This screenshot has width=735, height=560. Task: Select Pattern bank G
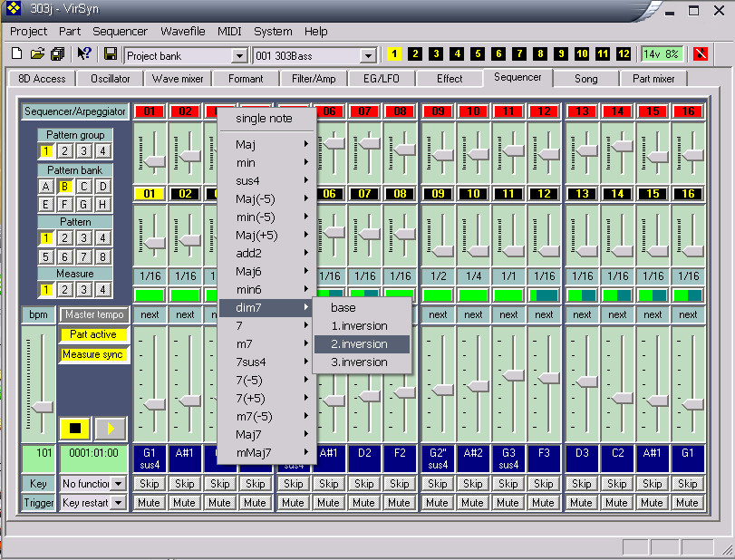(x=84, y=205)
